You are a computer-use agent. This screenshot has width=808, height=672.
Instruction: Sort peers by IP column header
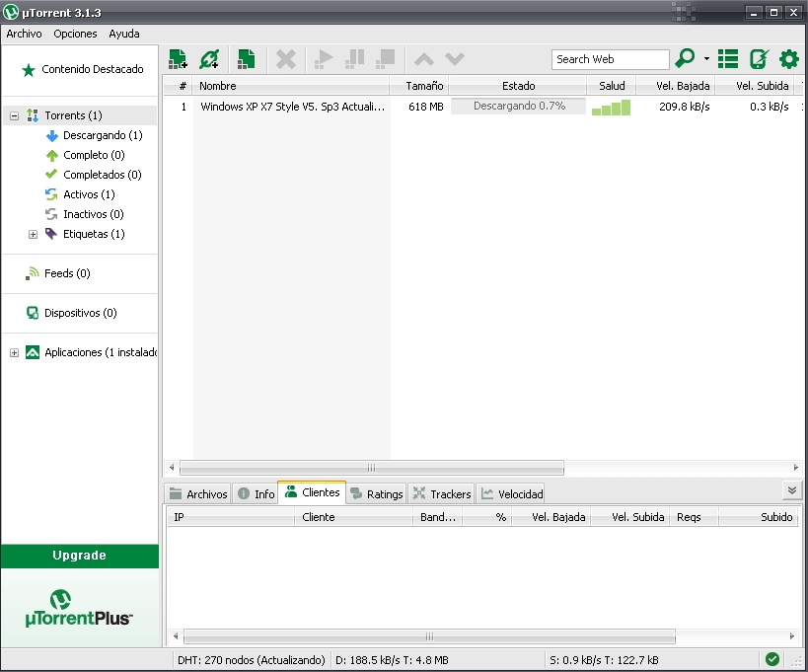(230, 517)
